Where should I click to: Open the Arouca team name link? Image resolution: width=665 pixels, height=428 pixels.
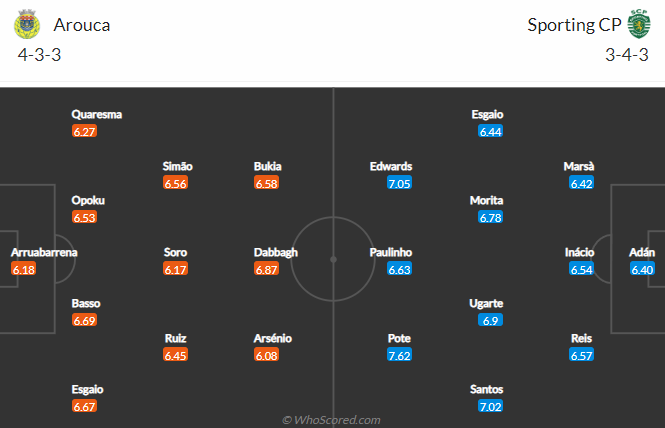82,25
